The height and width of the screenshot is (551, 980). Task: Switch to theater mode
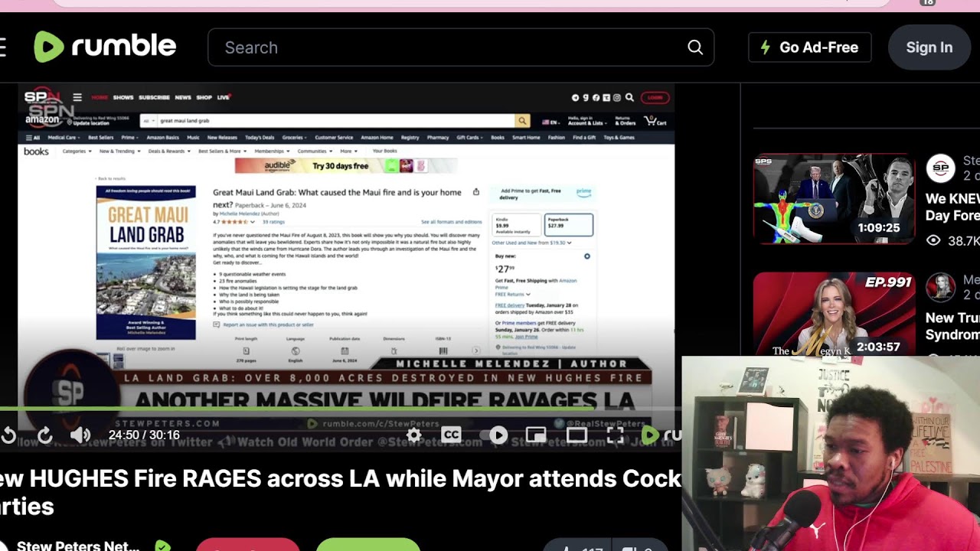[577, 435]
